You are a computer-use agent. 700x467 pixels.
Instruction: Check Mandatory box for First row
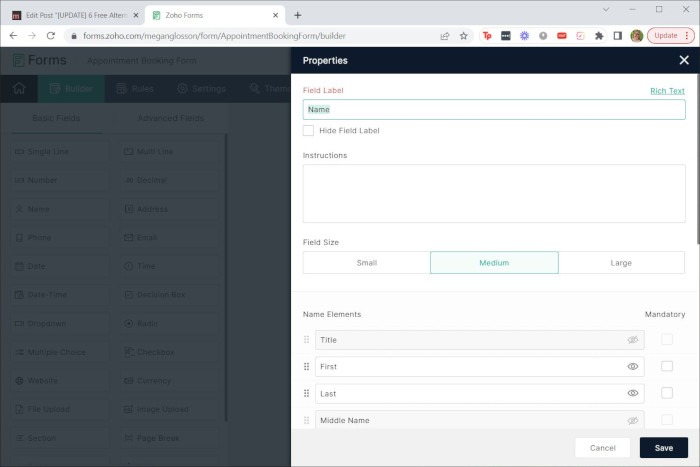[x=667, y=366]
